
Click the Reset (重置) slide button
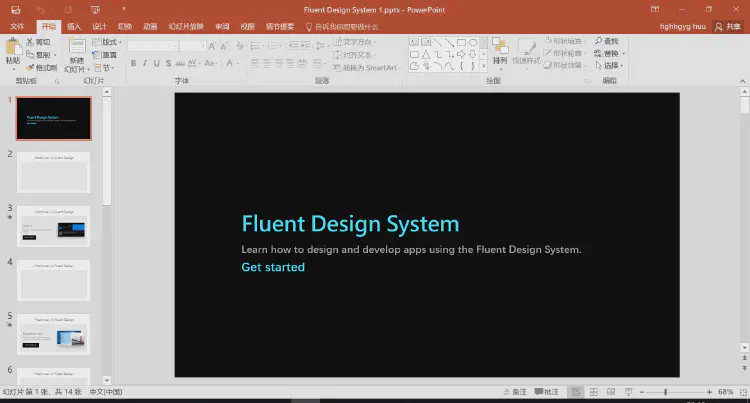click(x=109, y=55)
